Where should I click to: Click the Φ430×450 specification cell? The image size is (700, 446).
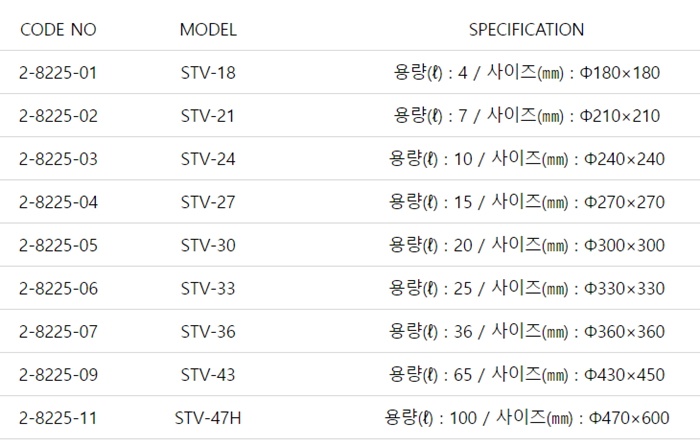[x=527, y=375]
